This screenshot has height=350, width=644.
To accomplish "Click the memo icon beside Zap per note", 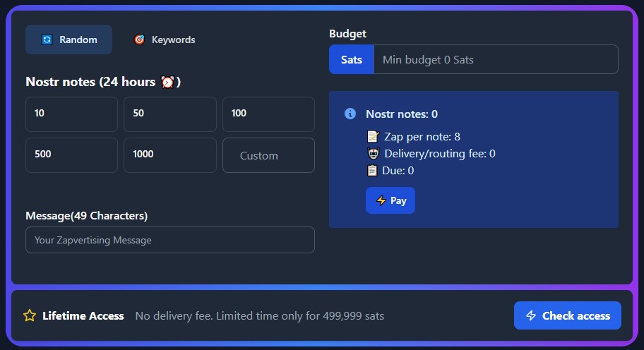I will pos(373,137).
